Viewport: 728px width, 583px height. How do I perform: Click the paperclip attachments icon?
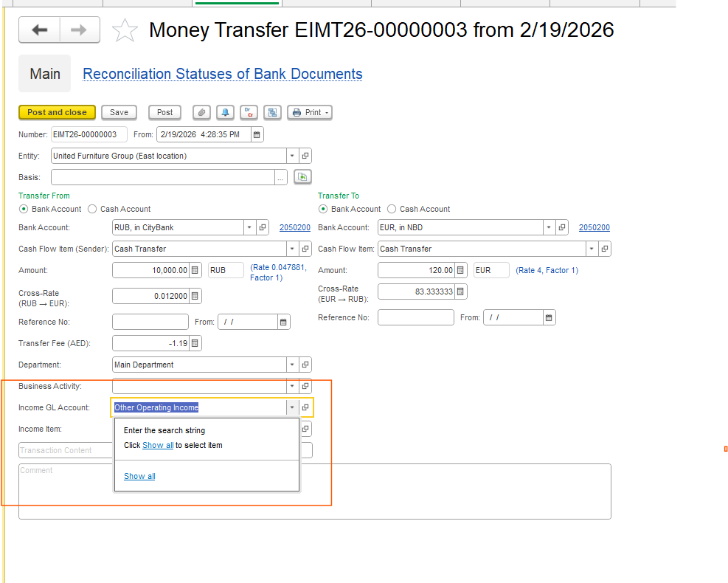(201, 112)
